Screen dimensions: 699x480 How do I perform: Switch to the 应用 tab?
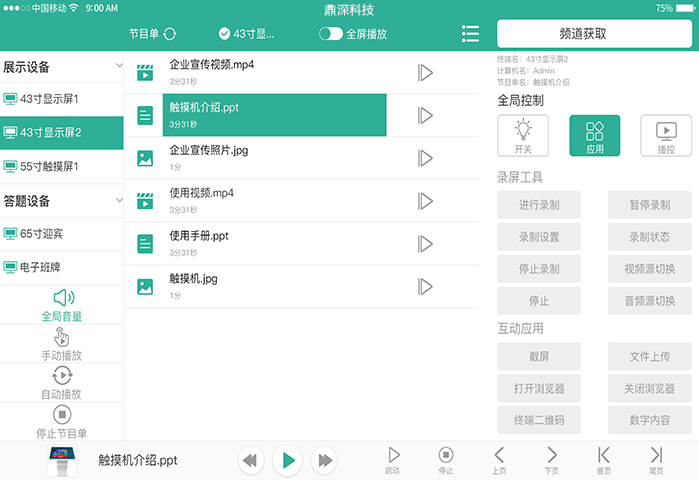[594, 135]
